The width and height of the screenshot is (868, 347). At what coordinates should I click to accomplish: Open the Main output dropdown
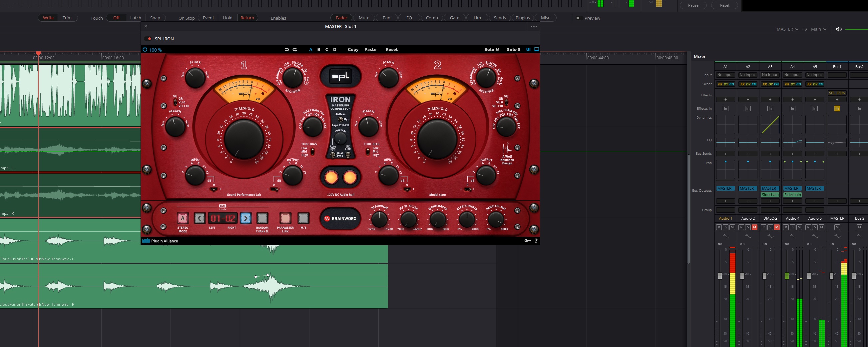tap(818, 29)
